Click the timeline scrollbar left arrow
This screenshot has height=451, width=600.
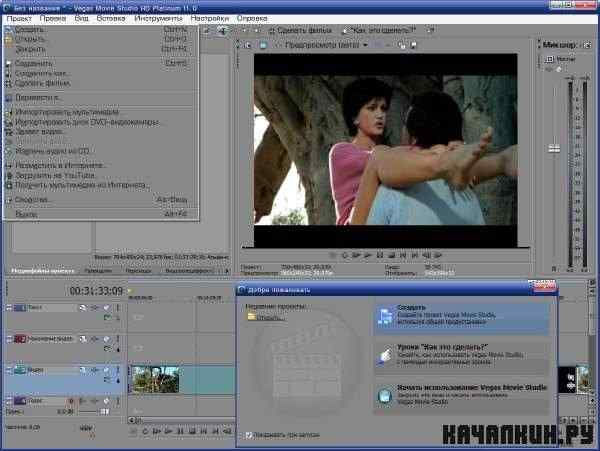[x=132, y=420]
